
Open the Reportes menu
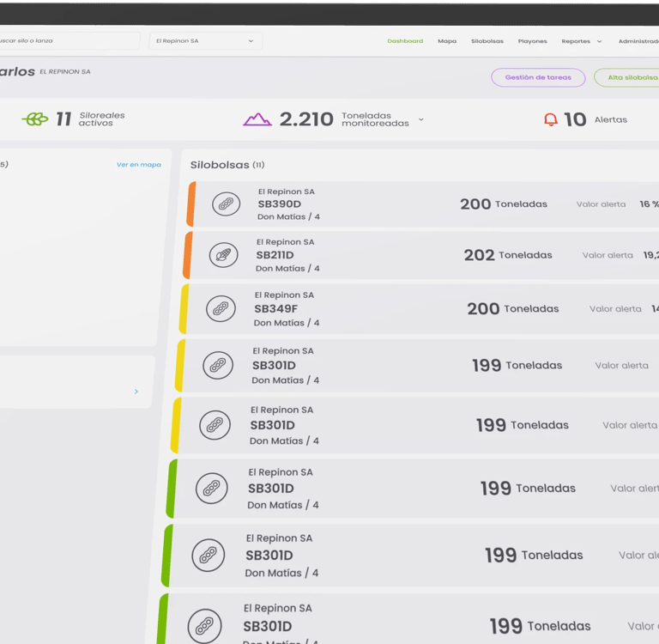(576, 41)
